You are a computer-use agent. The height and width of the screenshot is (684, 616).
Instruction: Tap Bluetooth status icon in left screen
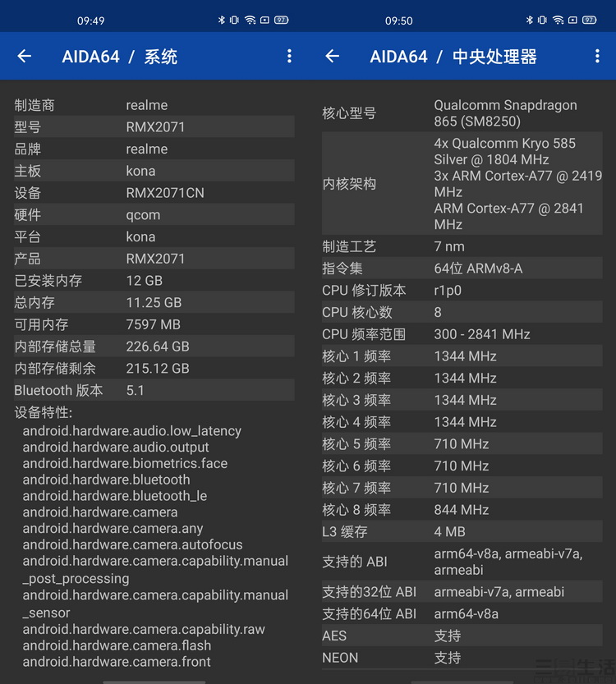[x=221, y=20]
